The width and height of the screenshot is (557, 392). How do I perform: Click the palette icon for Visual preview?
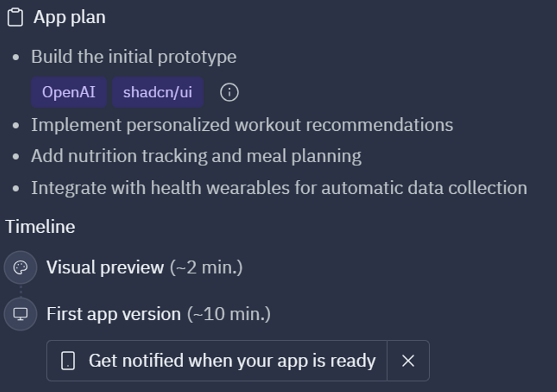(21, 268)
